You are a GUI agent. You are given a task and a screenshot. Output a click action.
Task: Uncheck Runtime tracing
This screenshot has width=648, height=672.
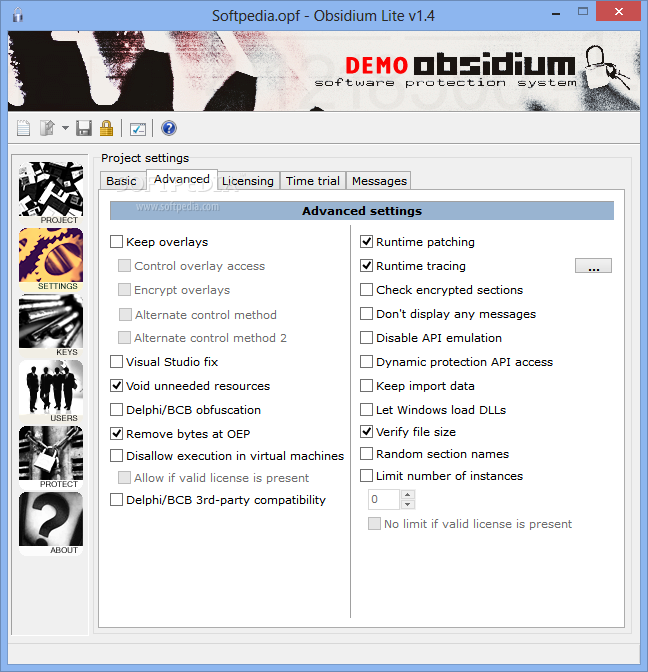[x=366, y=266]
